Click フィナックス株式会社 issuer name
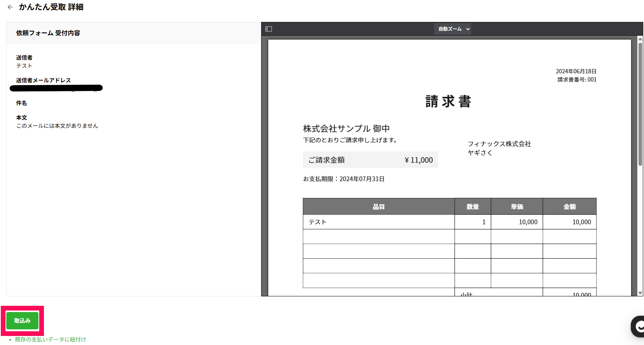This screenshot has height=345, width=644. tap(499, 144)
